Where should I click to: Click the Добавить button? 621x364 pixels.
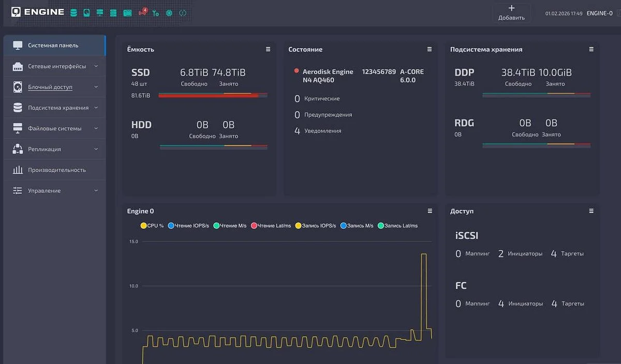pos(511,13)
